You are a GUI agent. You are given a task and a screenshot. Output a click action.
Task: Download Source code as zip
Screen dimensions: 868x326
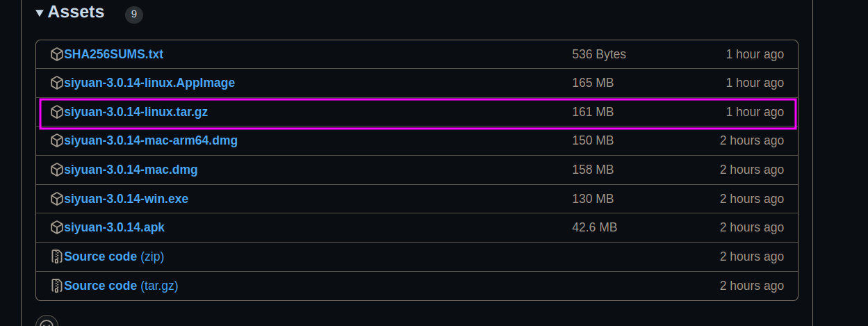point(114,256)
